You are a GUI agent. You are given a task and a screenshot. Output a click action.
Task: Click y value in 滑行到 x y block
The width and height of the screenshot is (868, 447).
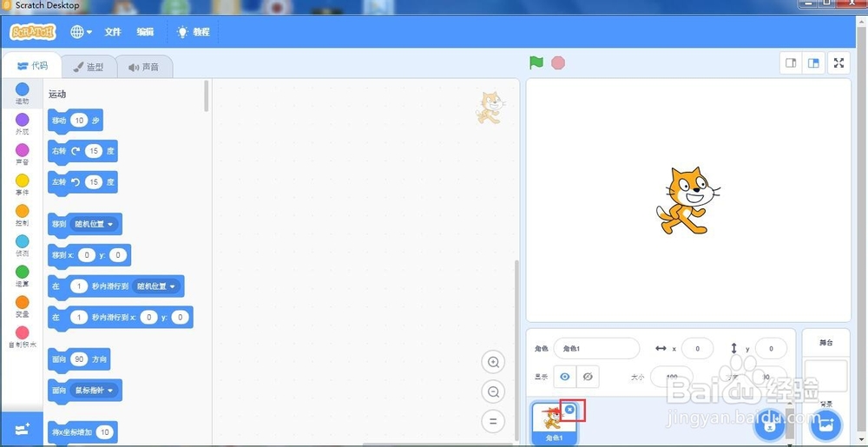[x=180, y=317]
